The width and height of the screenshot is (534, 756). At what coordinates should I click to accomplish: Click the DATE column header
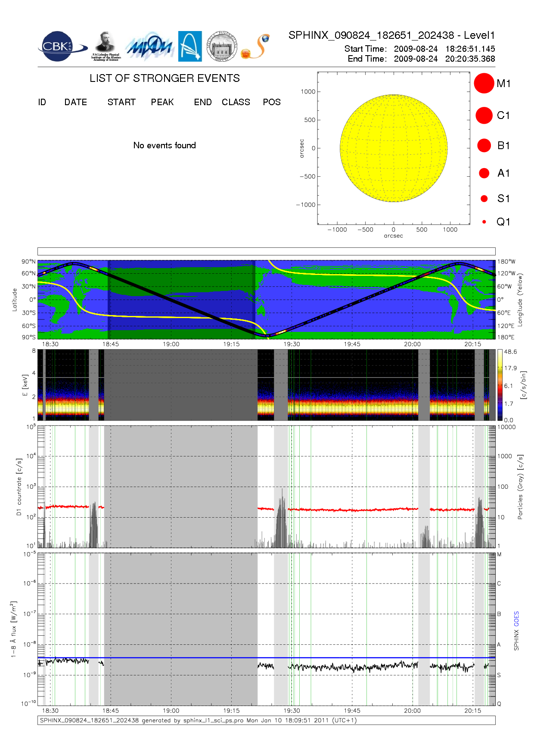click(76, 102)
